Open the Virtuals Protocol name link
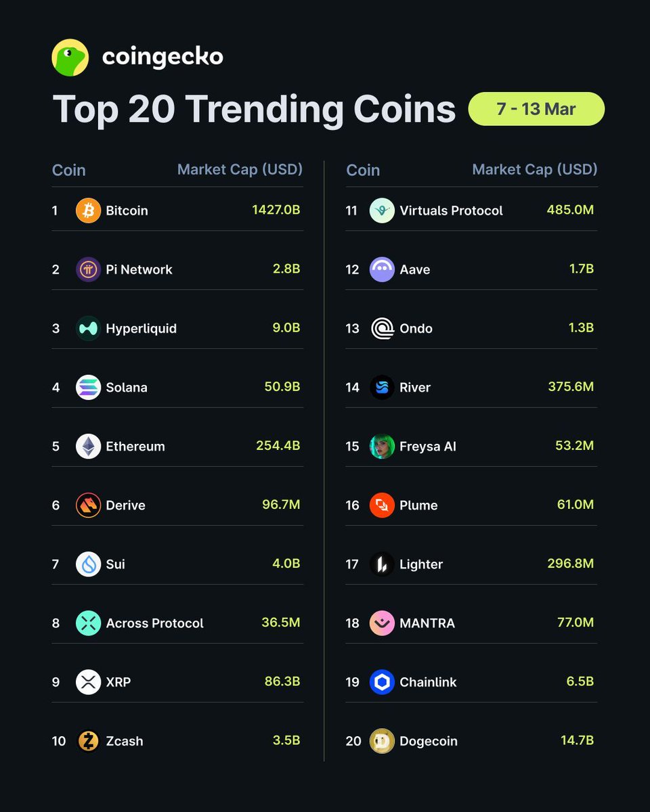This screenshot has height=812, width=650. coord(451,210)
